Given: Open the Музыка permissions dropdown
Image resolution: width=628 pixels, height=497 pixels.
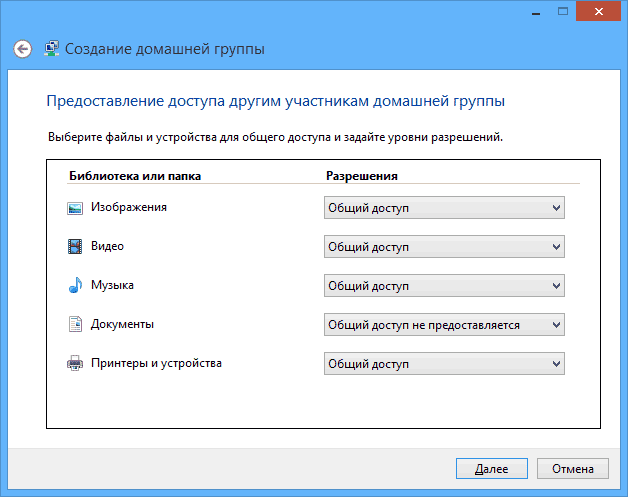Looking at the screenshot, I should click(x=444, y=286).
